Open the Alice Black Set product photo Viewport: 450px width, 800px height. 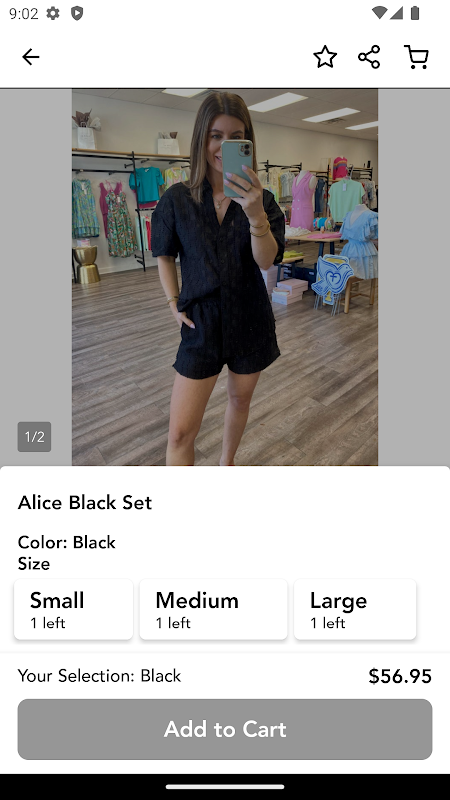[224, 277]
